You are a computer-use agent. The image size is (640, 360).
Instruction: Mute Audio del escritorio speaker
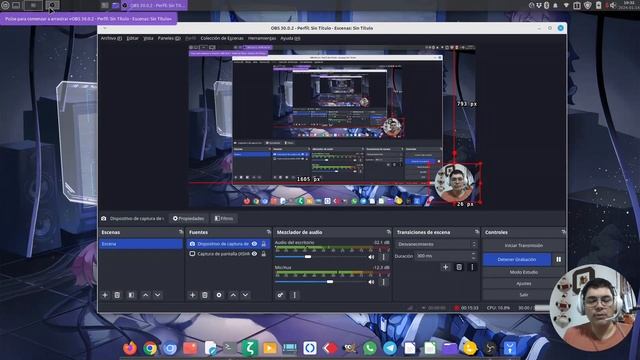pyautogui.click(x=371, y=257)
